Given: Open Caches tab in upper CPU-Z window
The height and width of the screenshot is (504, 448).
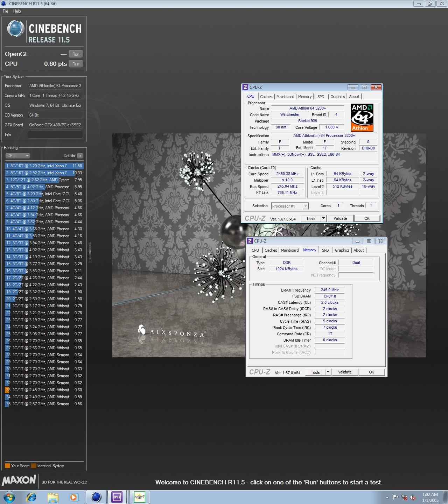Looking at the screenshot, I should pos(266,97).
